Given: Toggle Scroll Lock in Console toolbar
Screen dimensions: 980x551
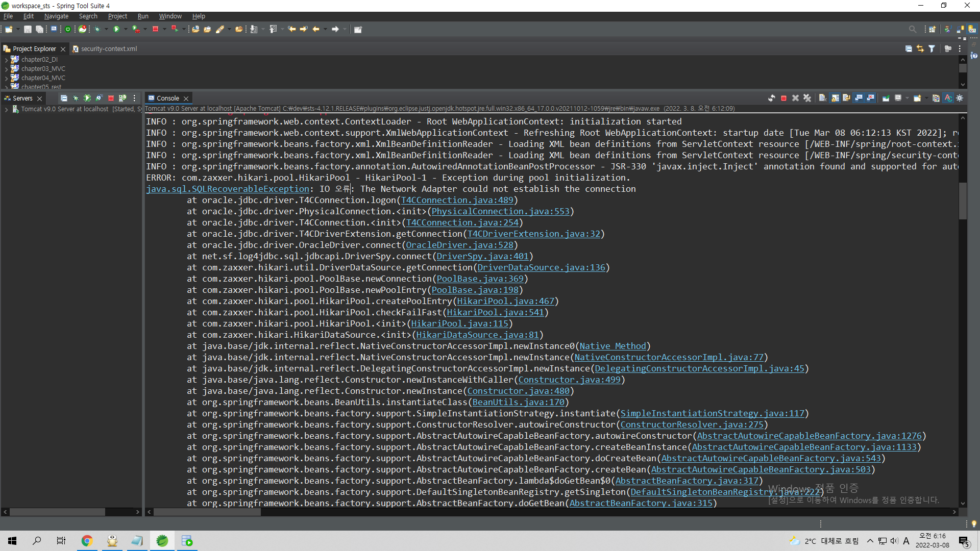Looking at the screenshot, I should coord(835,98).
